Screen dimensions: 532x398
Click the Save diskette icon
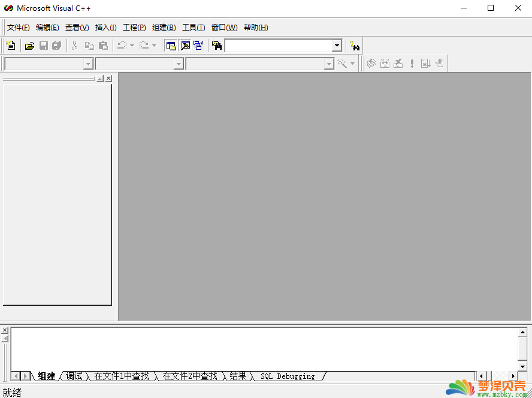pos(44,46)
